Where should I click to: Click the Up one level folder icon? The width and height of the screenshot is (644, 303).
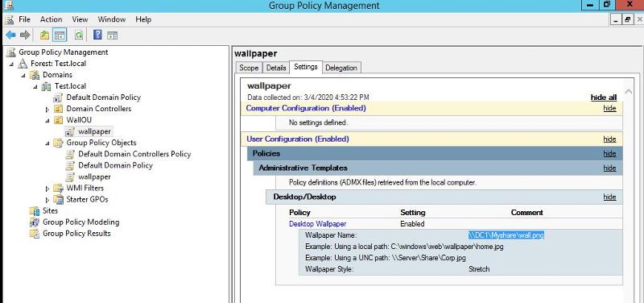pyautogui.click(x=45, y=35)
